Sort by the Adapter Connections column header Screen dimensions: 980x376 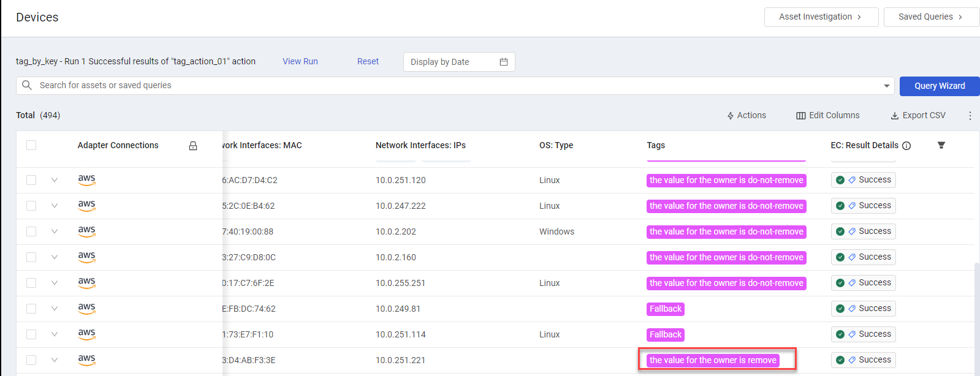coord(118,145)
